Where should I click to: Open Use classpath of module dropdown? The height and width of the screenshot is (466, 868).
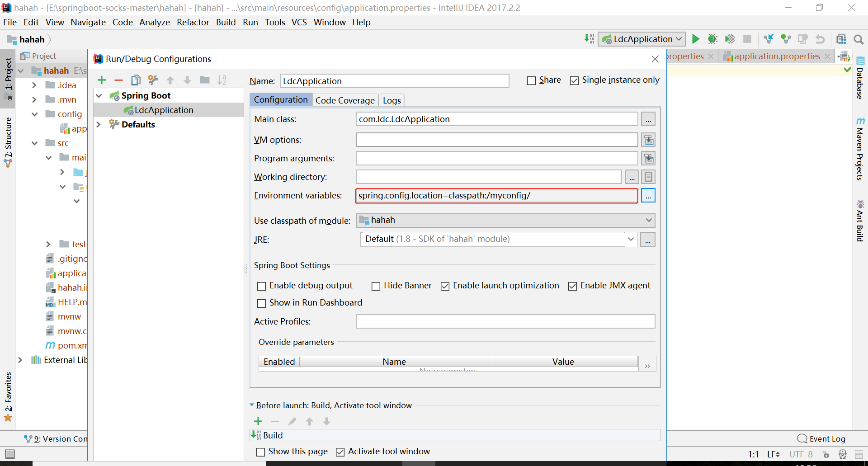[505, 220]
